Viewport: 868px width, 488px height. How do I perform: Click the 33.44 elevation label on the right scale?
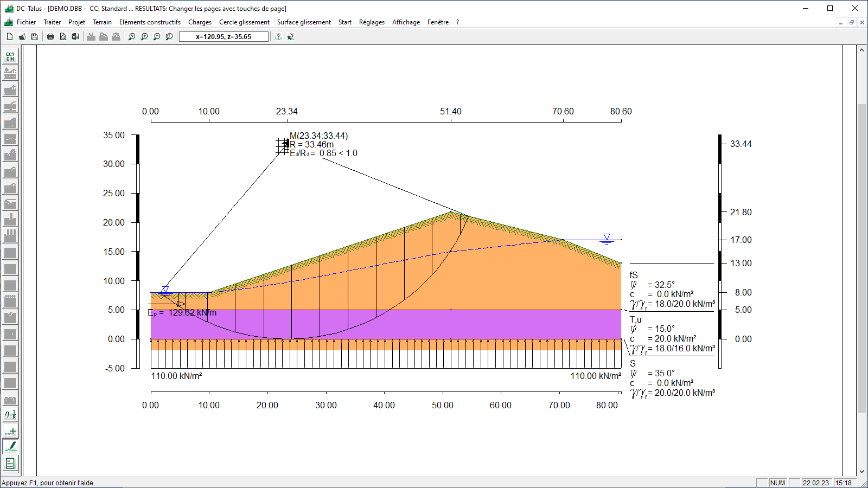(x=741, y=144)
